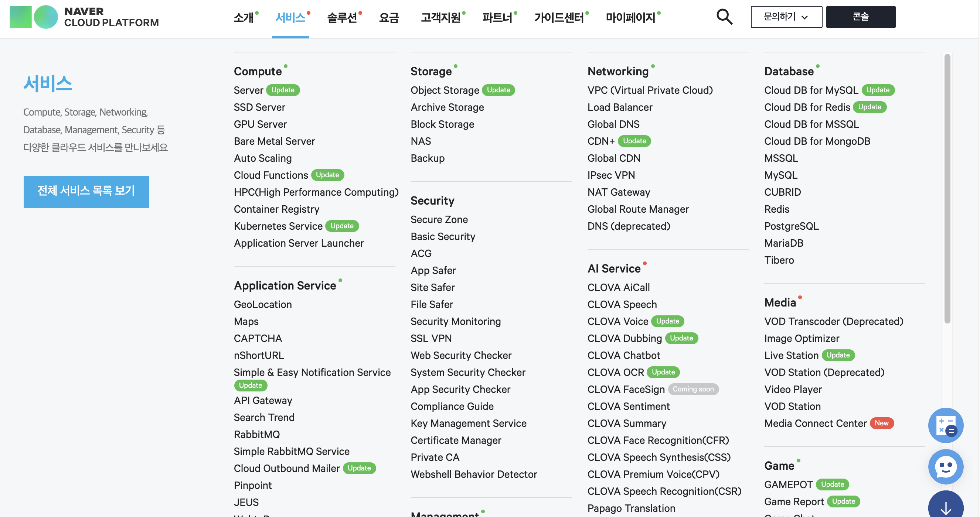Open Web Security Checker link
Image resolution: width=980 pixels, height=517 pixels.
tap(461, 355)
